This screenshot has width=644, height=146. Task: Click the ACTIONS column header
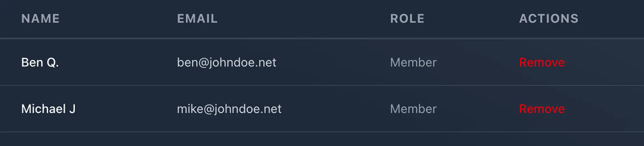pyautogui.click(x=548, y=19)
